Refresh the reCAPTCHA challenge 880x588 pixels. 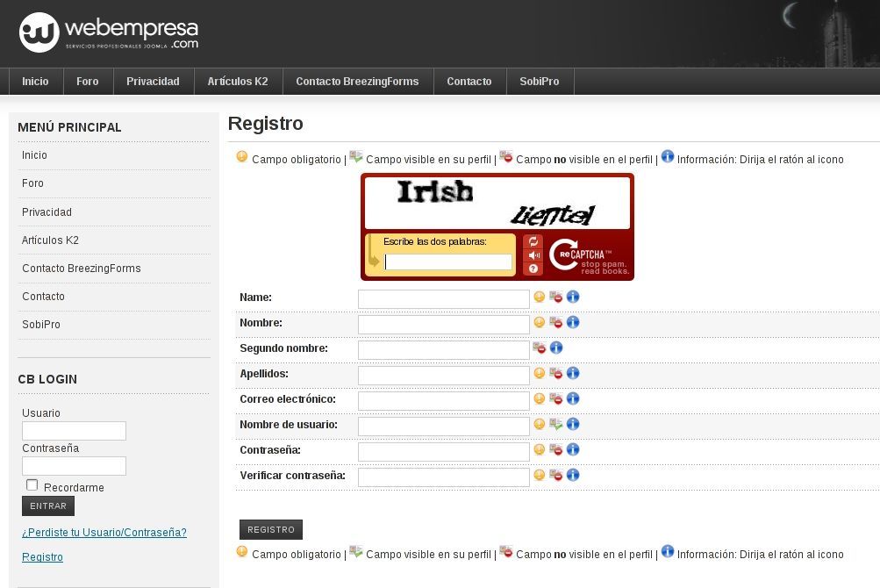pos(533,241)
